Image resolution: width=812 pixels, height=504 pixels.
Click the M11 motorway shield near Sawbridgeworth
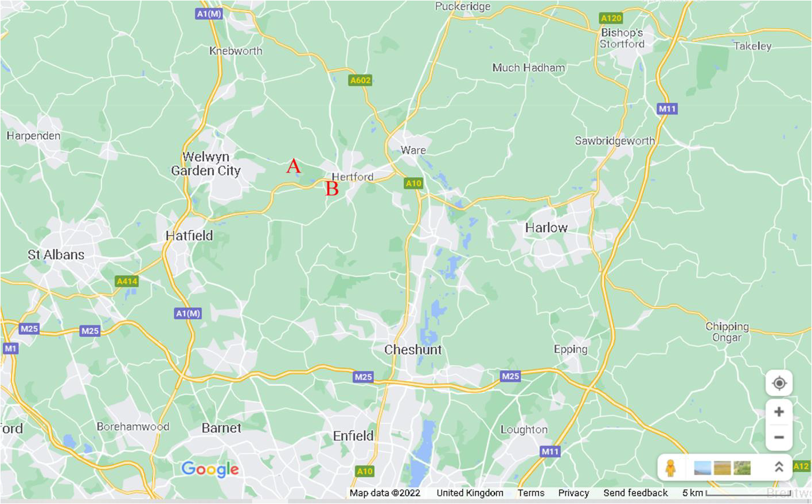[x=667, y=108]
